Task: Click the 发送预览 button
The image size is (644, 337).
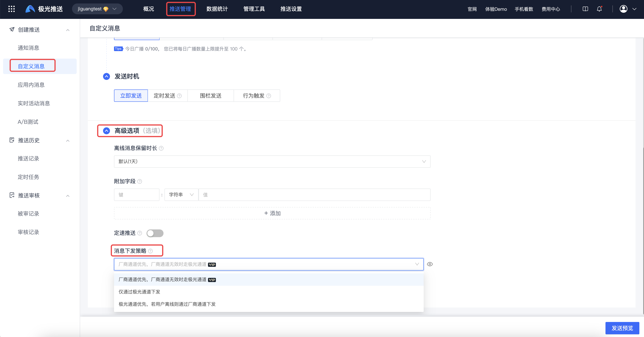Action: tap(622, 328)
